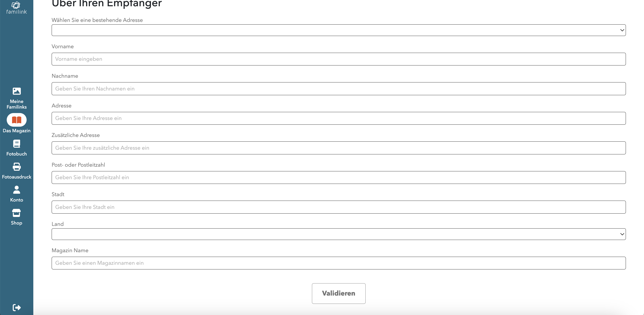Click the Konto menu label

17,200
